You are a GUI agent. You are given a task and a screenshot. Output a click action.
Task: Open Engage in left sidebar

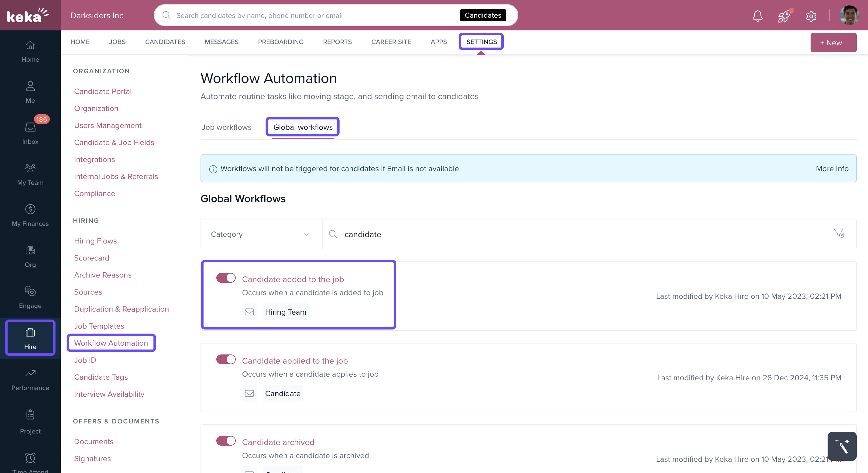pyautogui.click(x=30, y=297)
